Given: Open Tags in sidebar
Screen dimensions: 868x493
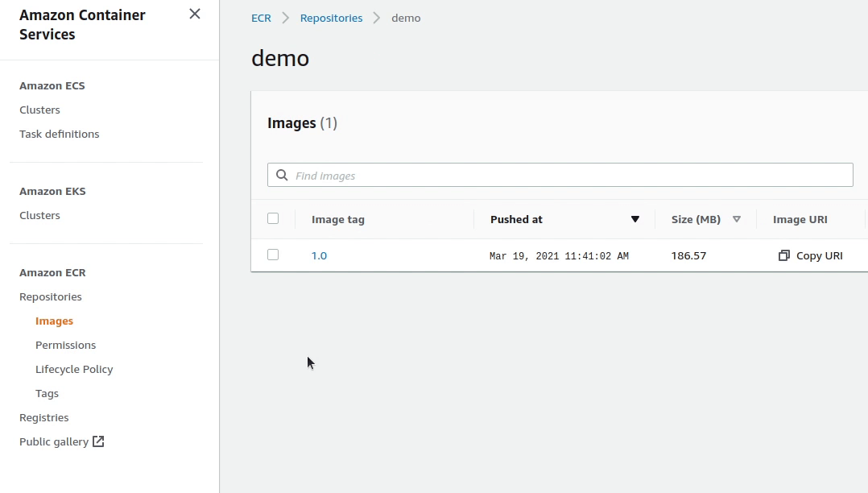Looking at the screenshot, I should [47, 393].
